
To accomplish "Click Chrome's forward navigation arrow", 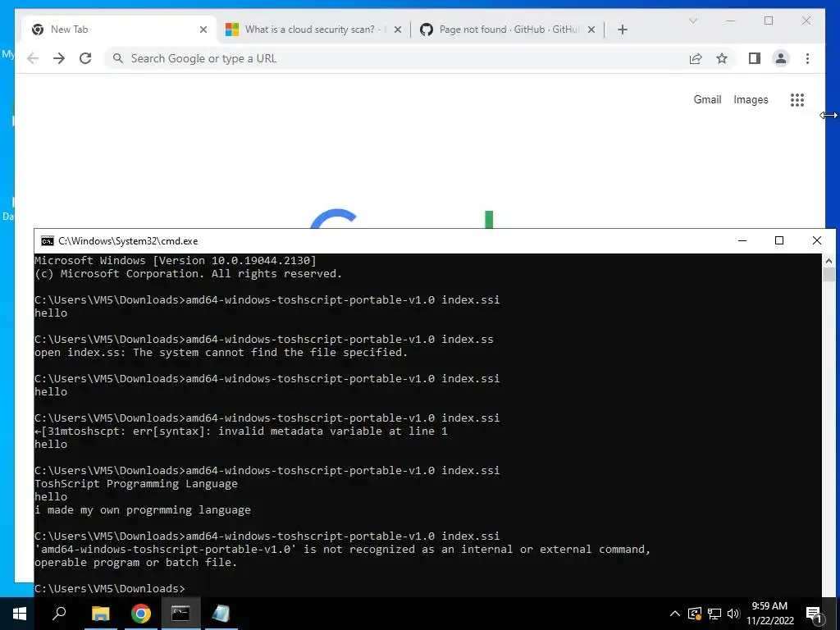I will click(x=59, y=58).
